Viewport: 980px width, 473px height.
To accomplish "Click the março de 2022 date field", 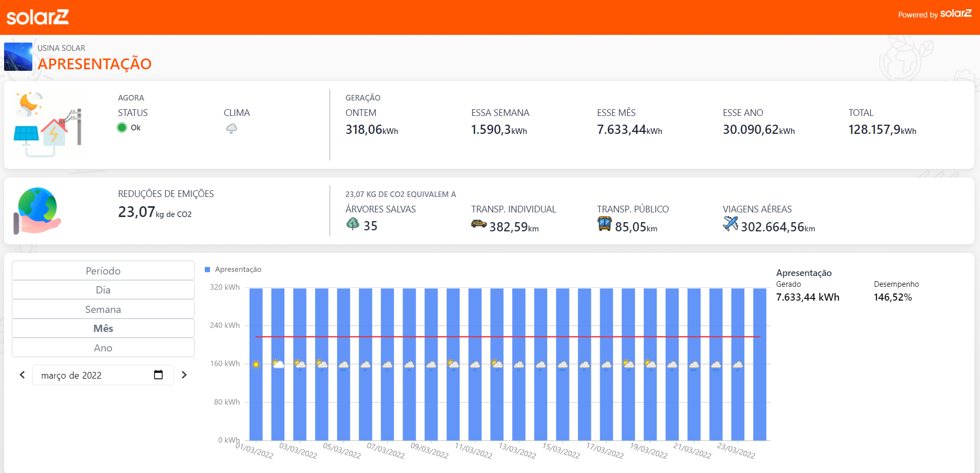I will coord(92,375).
